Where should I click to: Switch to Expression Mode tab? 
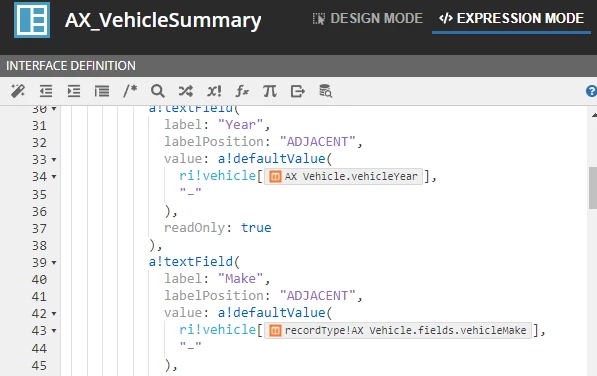click(x=511, y=18)
